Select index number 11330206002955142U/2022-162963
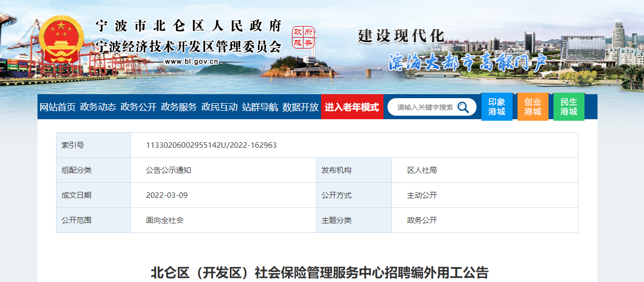The width and height of the screenshot is (644, 282). (x=211, y=145)
